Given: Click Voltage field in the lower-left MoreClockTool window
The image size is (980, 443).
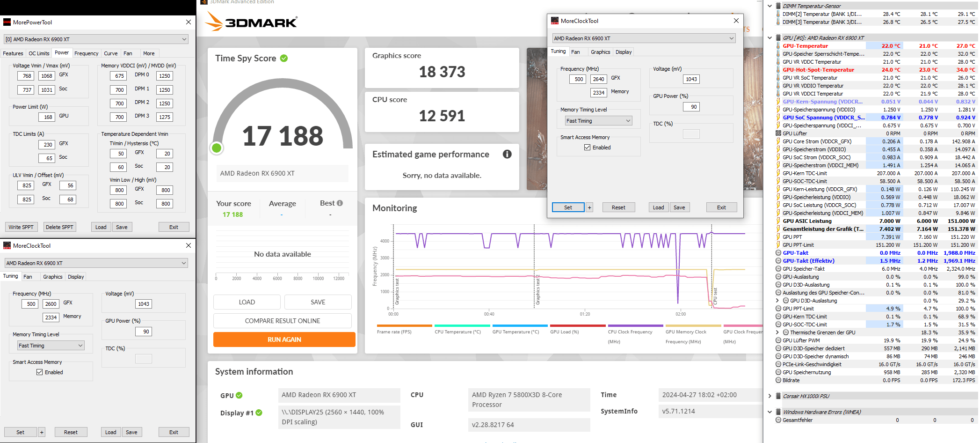Looking at the screenshot, I should [x=144, y=304].
